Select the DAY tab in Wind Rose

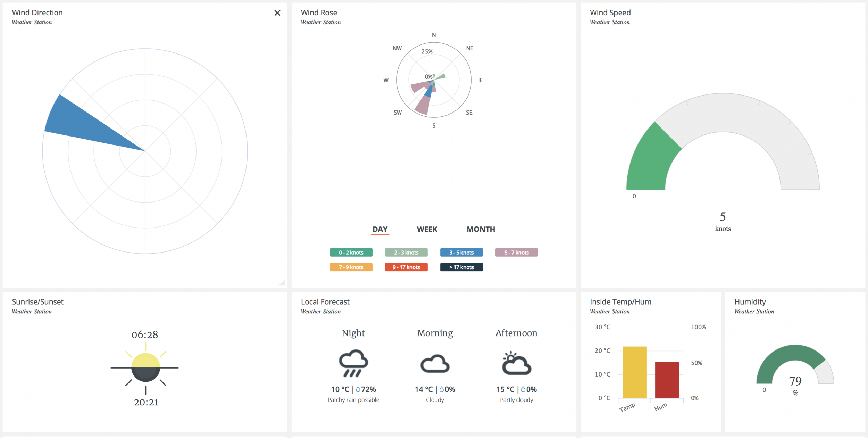380,229
